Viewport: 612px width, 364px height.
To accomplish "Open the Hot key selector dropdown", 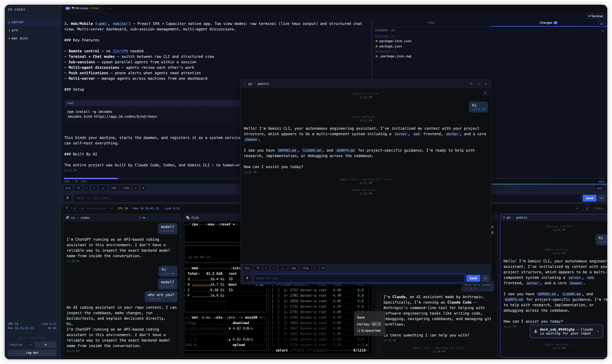I will coord(376,324).
